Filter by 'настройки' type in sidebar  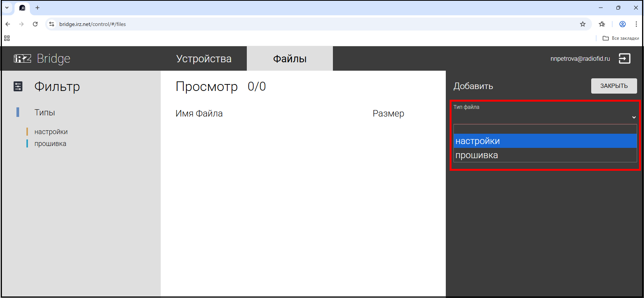51,132
